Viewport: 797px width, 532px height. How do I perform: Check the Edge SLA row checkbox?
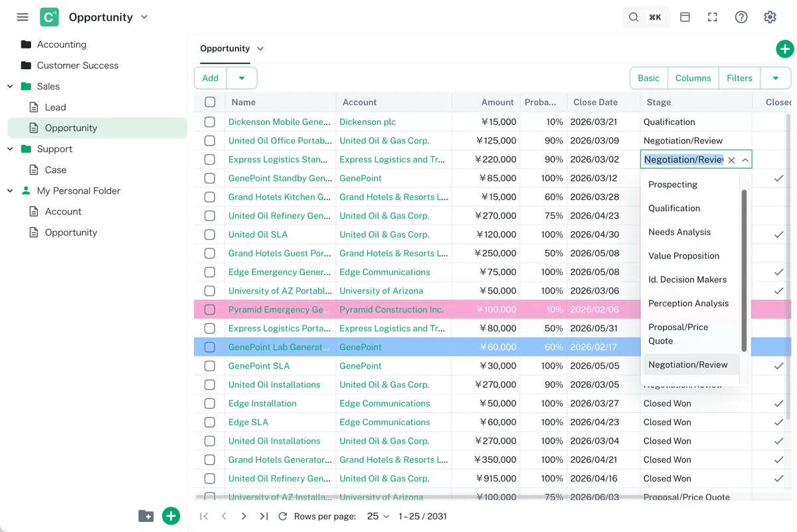[x=210, y=422]
